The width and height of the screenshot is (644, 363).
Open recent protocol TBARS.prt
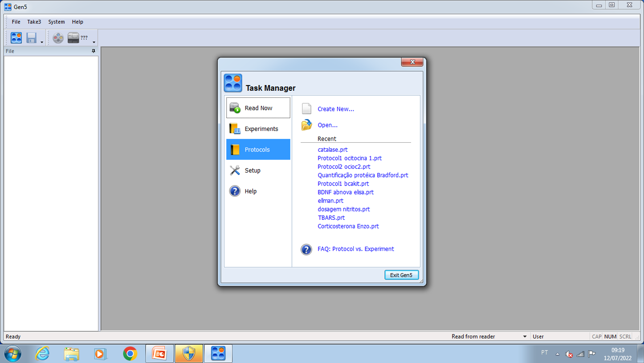[x=331, y=218]
